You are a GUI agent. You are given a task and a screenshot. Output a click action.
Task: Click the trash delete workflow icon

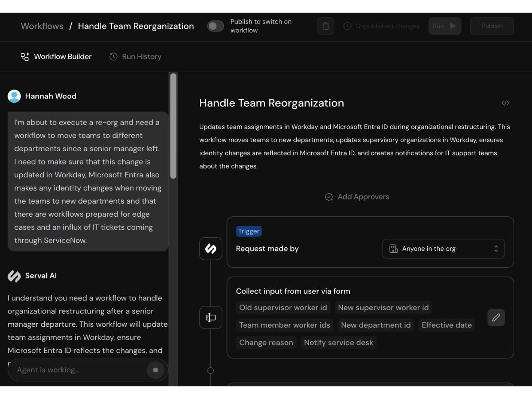(325, 26)
